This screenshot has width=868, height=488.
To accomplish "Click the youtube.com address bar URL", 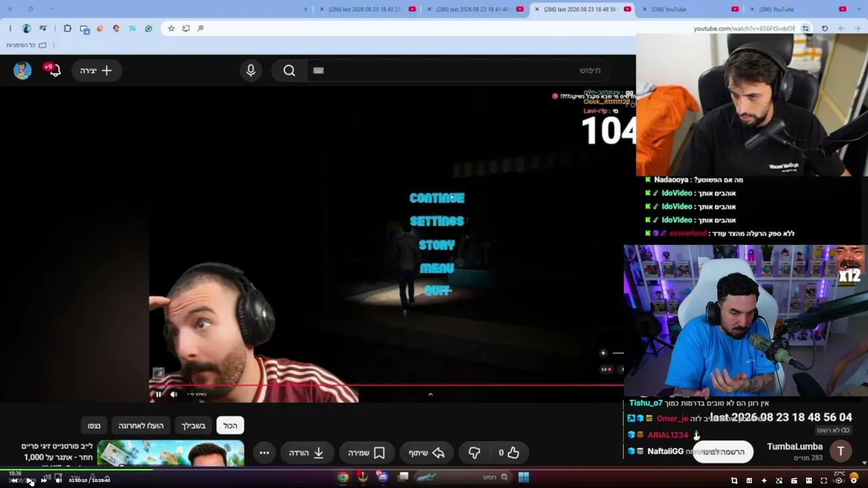I will click(744, 28).
